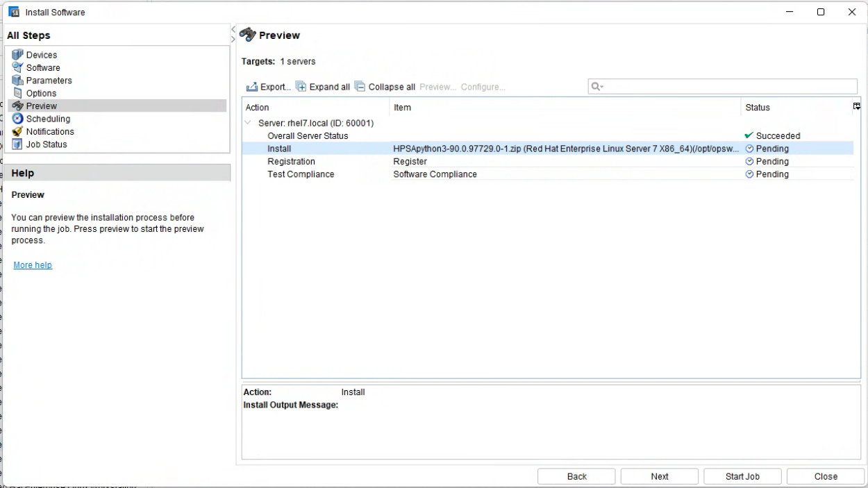Click the Succeeded status text
Image resolution: width=868 pixels, height=488 pixels.
(778, 135)
